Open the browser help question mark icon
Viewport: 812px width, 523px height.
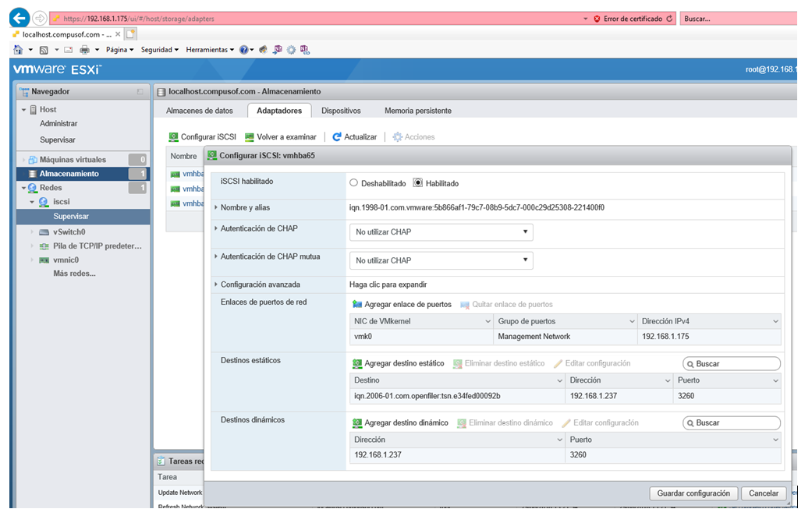coord(243,50)
